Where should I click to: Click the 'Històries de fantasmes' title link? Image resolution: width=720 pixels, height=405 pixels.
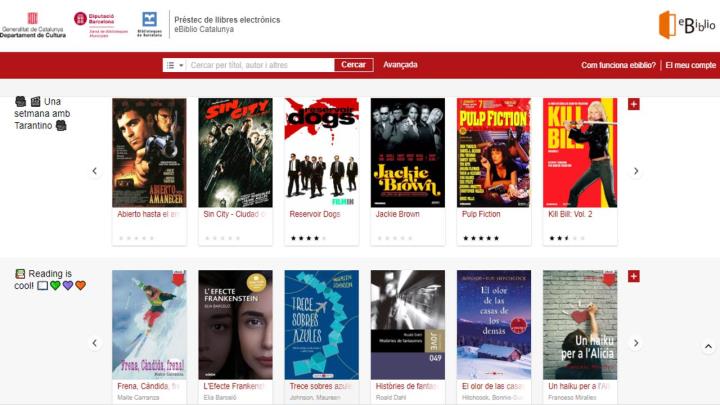point(406,386)
